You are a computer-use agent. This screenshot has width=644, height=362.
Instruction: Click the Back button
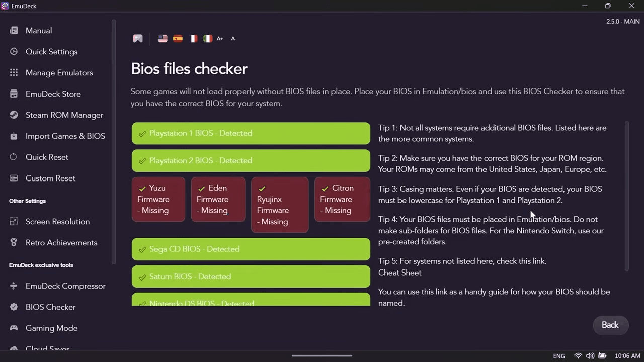[x=610, y=325]
